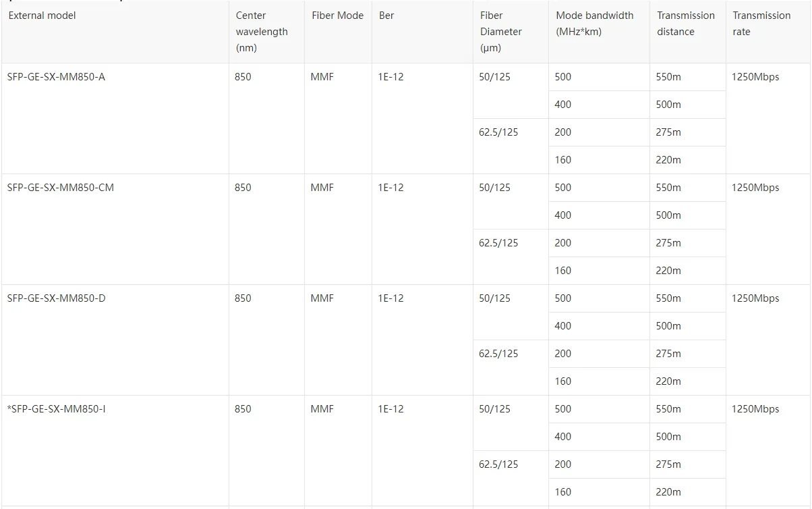This screenshot has width=812, height=509.
Task: Click the External model column header
Action: click(x=42, y=16)
